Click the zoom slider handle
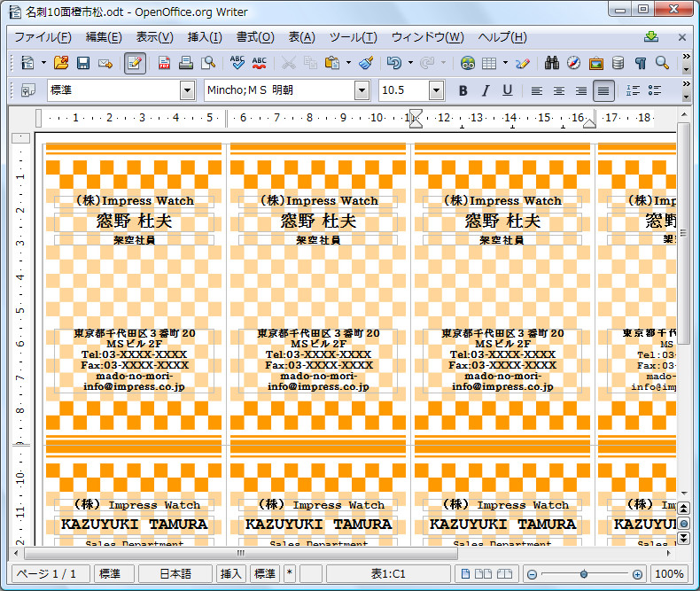The width and height of the screenshot is (700, 591). point(584,574)
